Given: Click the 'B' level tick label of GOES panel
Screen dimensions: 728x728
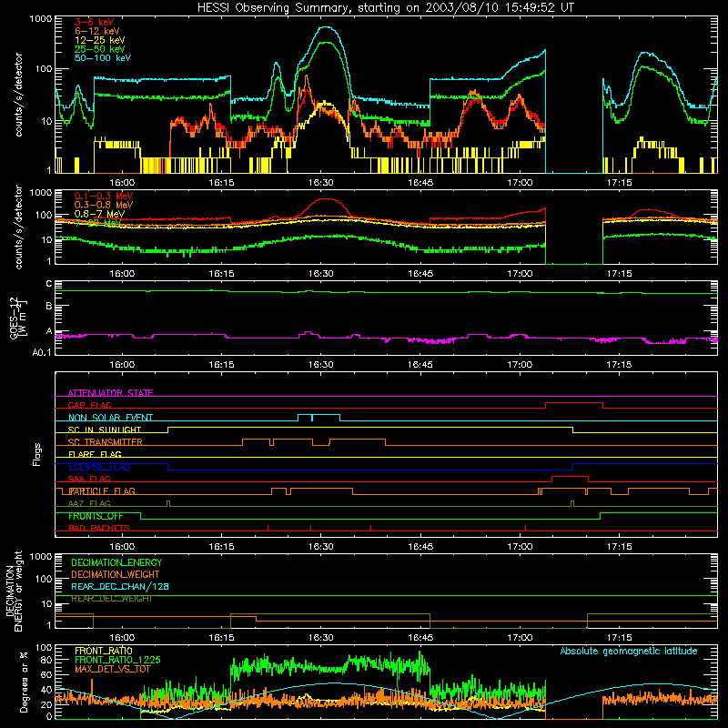Looking at the screenshot, I should [49, 306].
